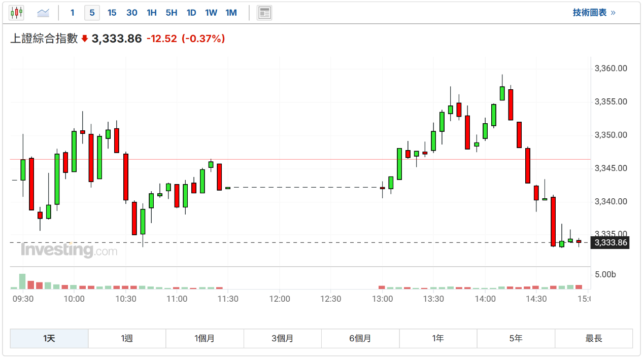The width and height of the screenshot is (644, 358).
Task: Open the news panel icon in toolbar
Action: 264,13
